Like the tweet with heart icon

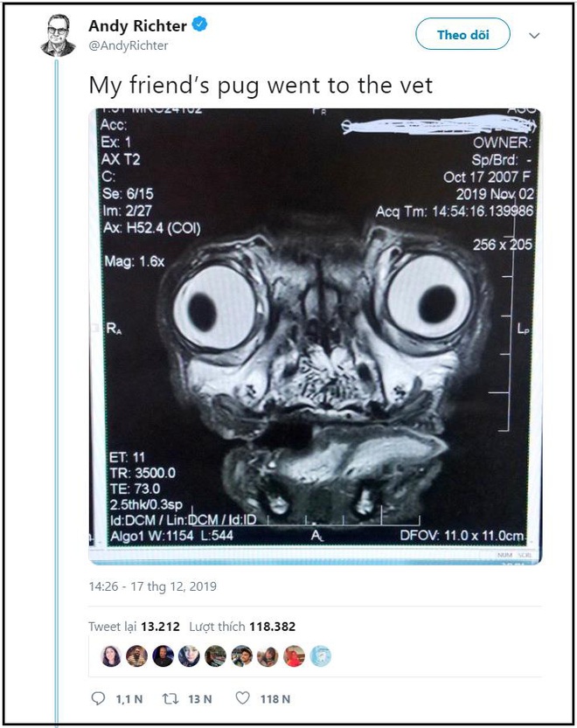[x=242, y=697]
